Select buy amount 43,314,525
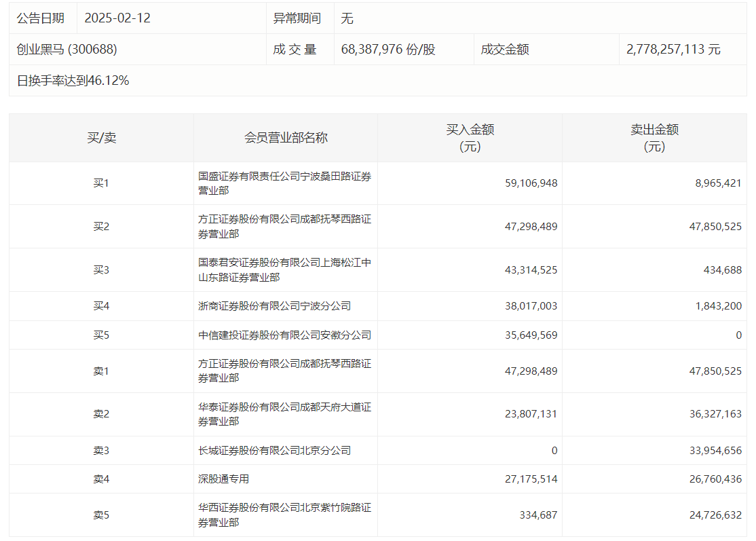The width and height of the screenshot is (756, 541). [531, 270]
